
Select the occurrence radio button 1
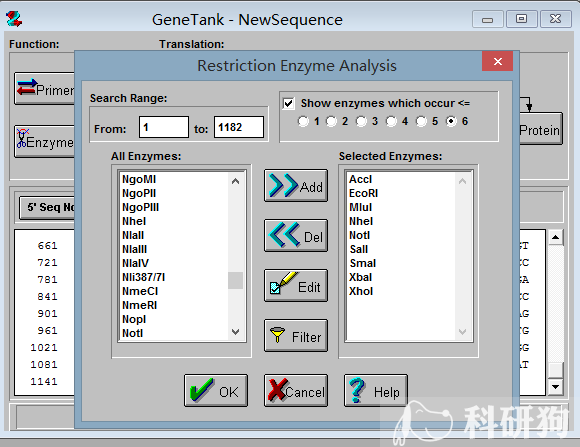[303, 121]
